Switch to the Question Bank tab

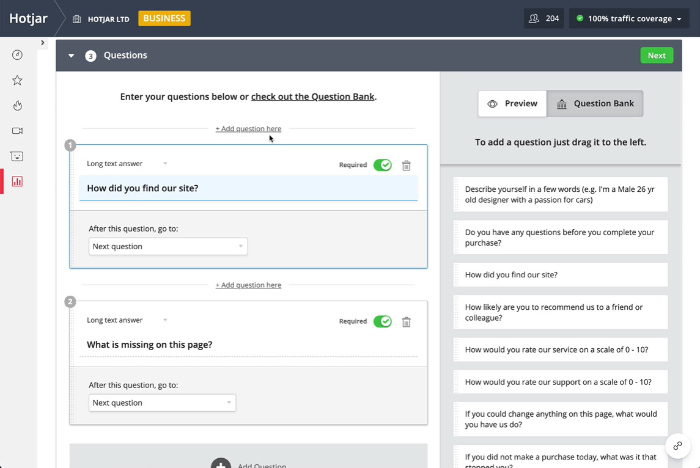click(595, 104)
